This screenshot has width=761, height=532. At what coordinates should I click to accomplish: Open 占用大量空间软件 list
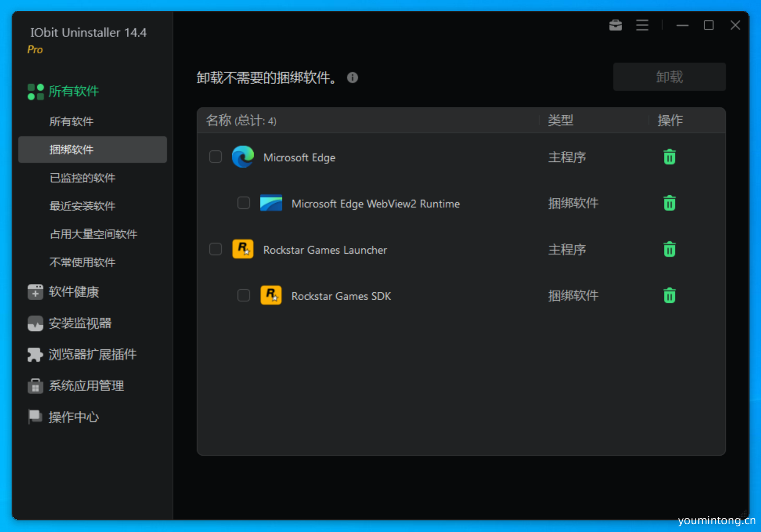coord(93,234)
